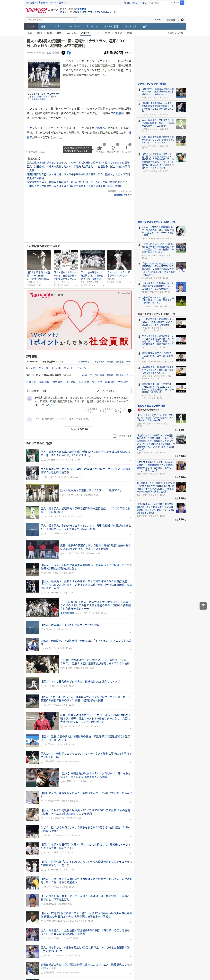This screenshot has height=980, width=210.
Task: Open the エンタメ category
Action: 71,33
